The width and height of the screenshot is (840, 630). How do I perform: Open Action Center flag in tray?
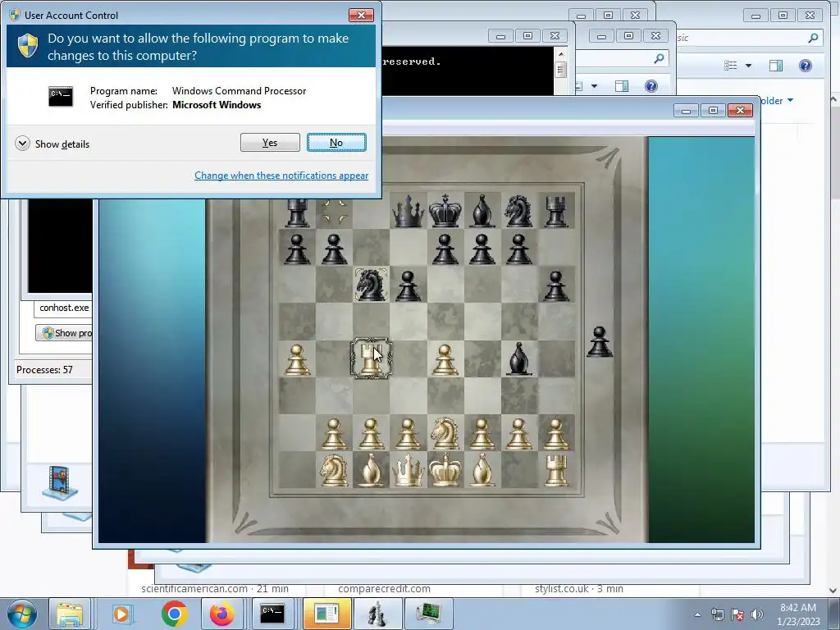pyautogui.click(x=737, y=614)
